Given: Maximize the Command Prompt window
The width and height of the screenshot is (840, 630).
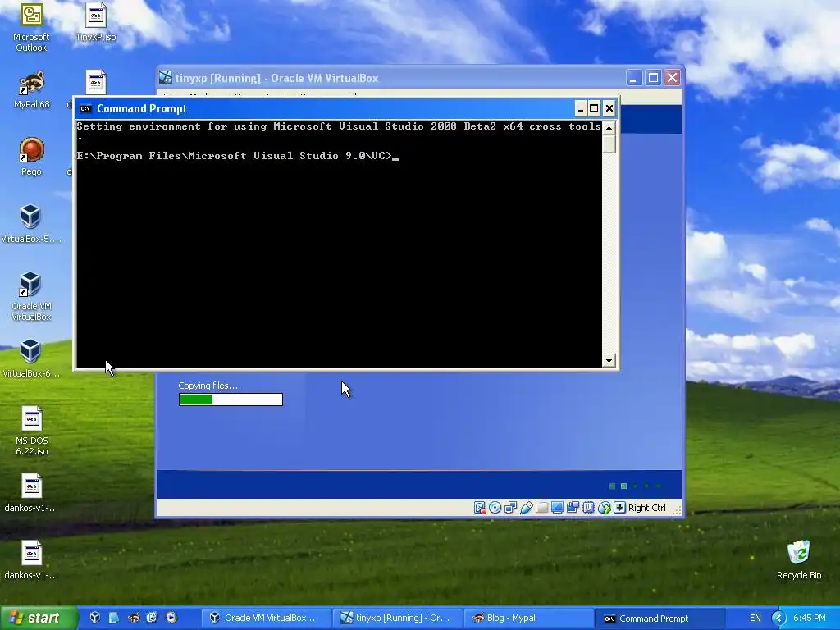Looking at the screenshot, I should 594,109.
